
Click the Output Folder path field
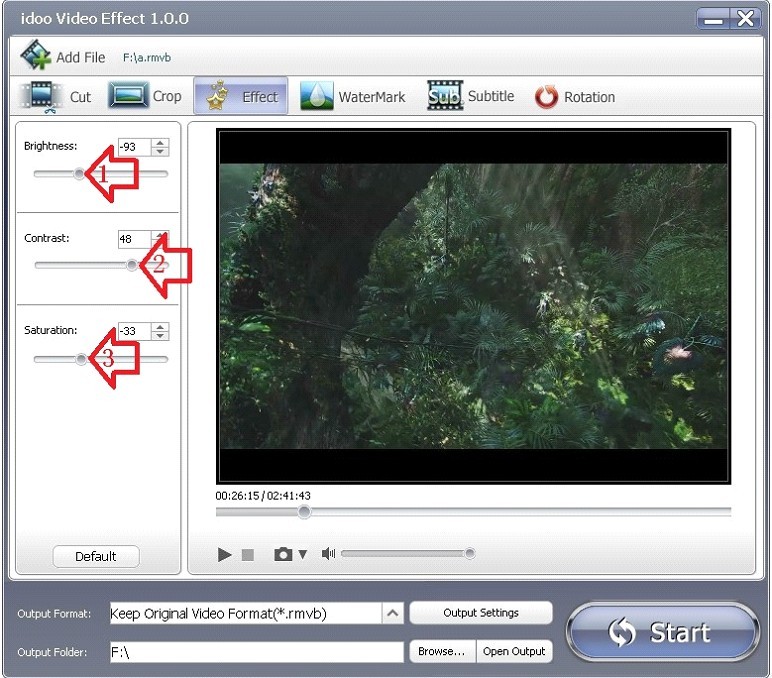[257, 652]
